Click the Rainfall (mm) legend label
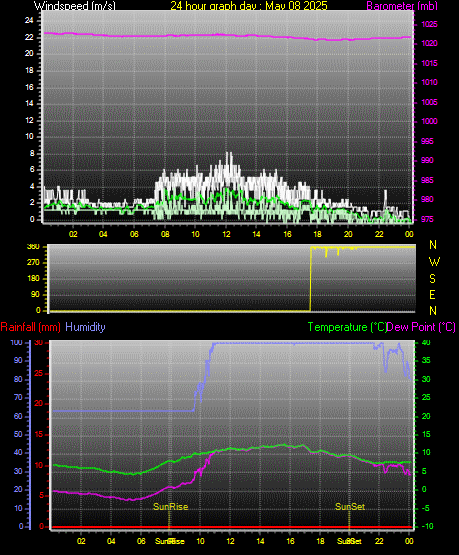The image size is (459, 555). [x=30, y=327]
